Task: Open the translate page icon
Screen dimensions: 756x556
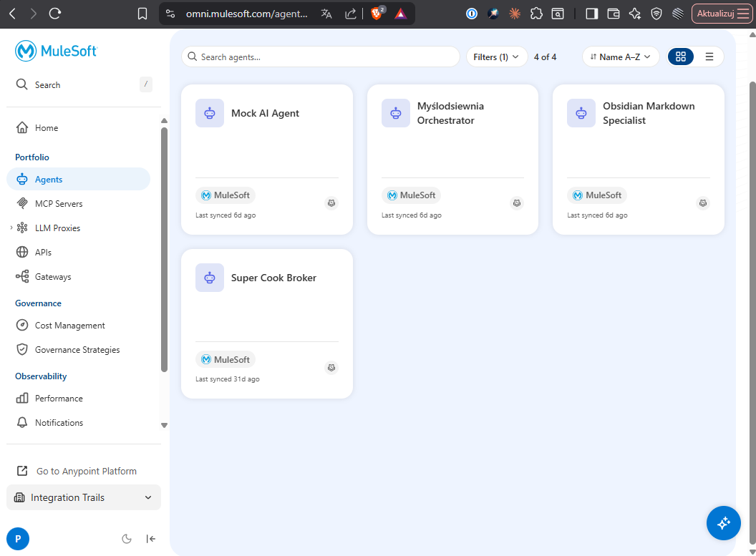Action: 326,14
